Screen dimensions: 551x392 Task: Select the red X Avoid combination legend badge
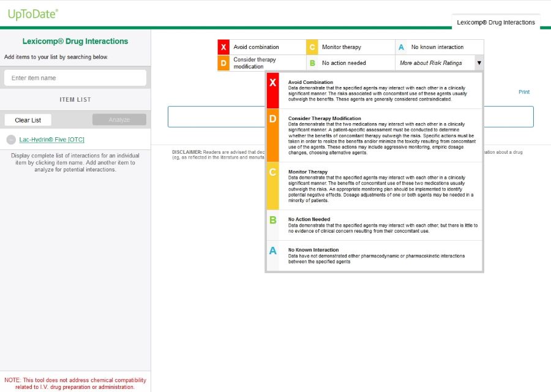point(223,47)
